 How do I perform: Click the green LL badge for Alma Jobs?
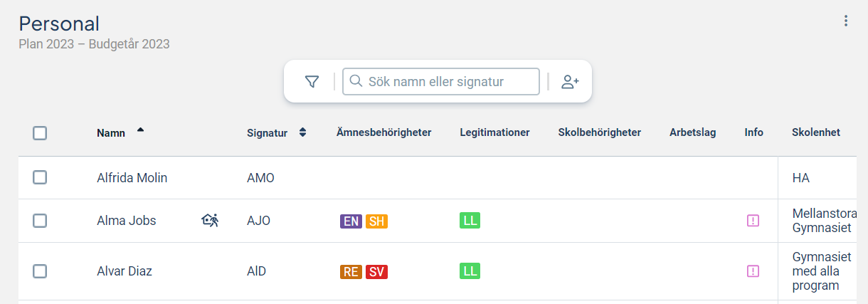470,221
